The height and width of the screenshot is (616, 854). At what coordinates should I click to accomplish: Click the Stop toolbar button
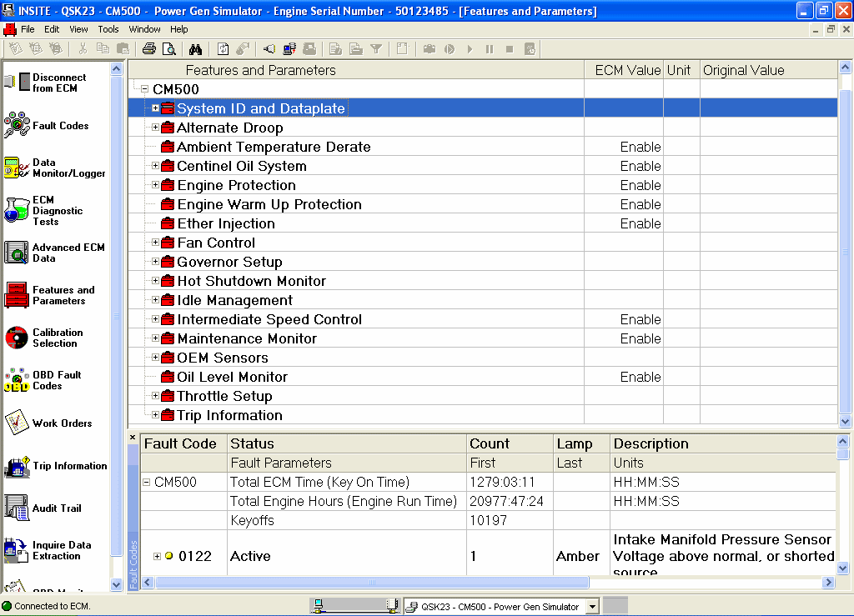coord(510,49)
